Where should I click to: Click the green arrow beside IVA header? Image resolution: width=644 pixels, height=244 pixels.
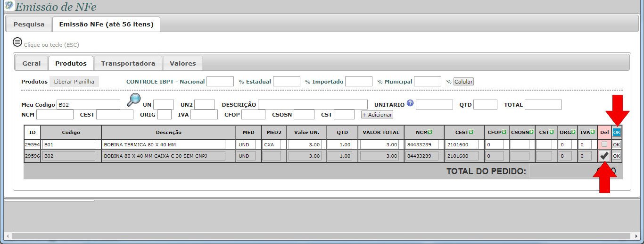[x=593, y=132]
